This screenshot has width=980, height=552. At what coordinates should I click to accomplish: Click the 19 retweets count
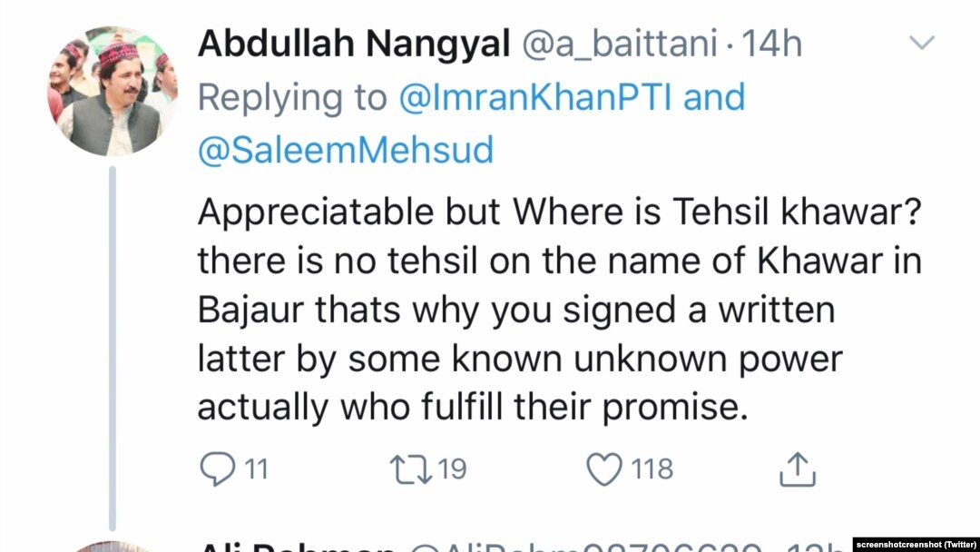click(x=452, y=468)
